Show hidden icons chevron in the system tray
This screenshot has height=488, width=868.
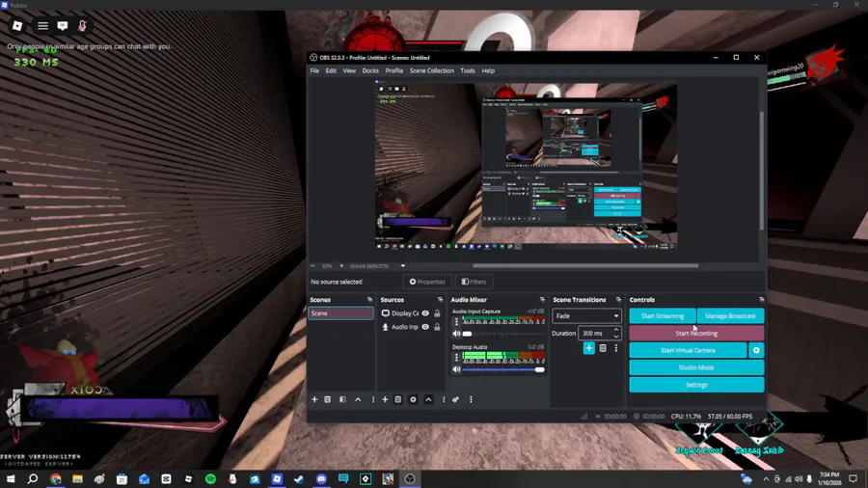tap(766, 479)
